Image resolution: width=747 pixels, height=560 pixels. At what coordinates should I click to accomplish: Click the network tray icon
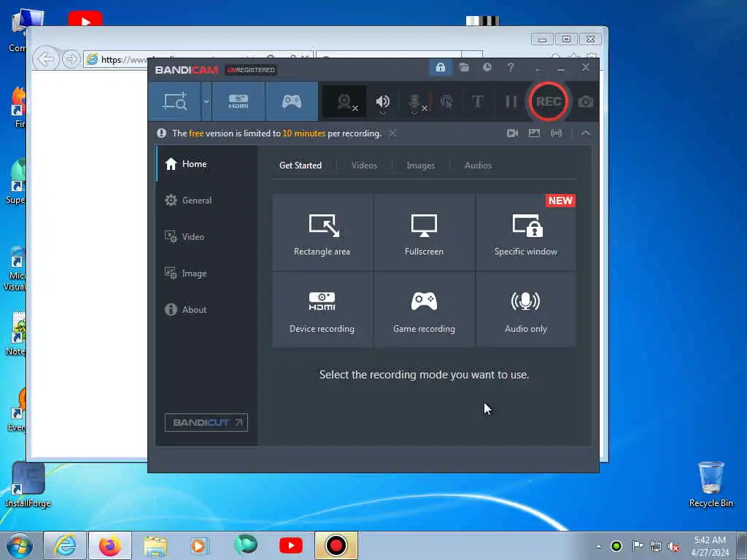click(x=656, y=546)
